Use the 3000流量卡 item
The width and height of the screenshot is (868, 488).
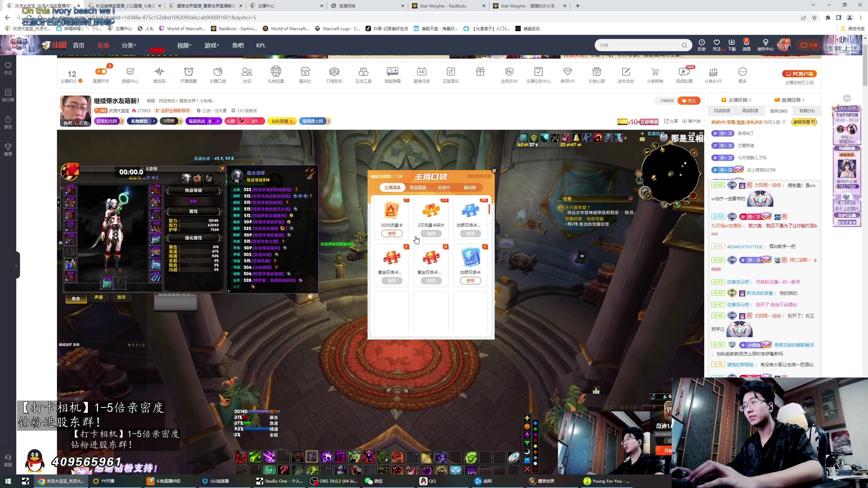click(392, 233)
